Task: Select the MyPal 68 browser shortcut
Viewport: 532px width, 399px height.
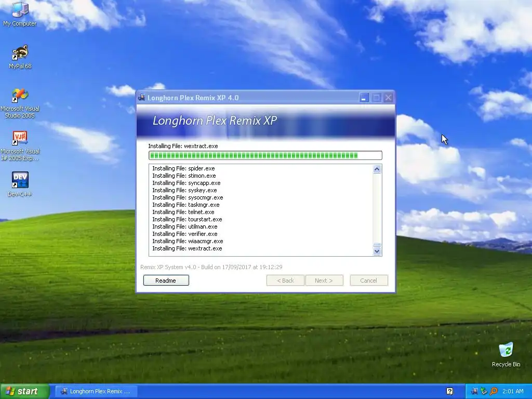Action: [x=20, y=57]
